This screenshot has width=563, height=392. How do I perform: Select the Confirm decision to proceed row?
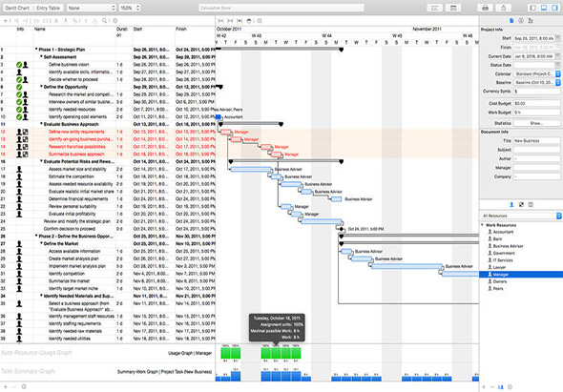[108, 229]
